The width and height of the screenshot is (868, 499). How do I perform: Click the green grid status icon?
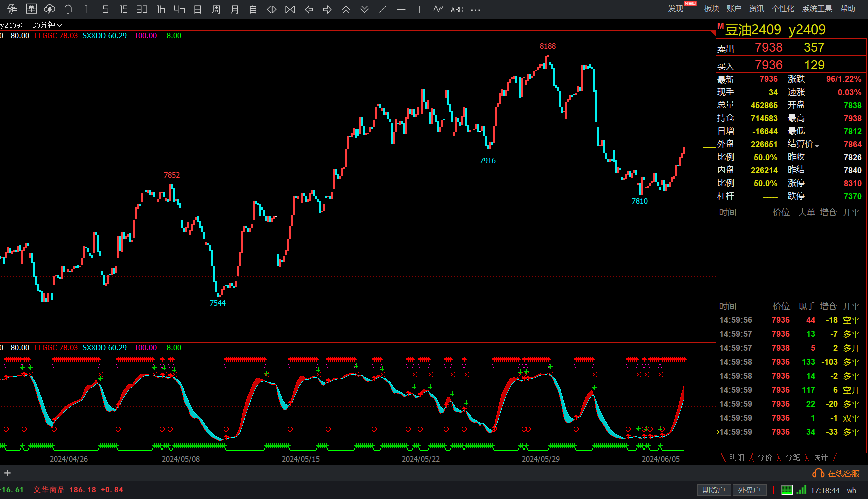pos(787,490)
